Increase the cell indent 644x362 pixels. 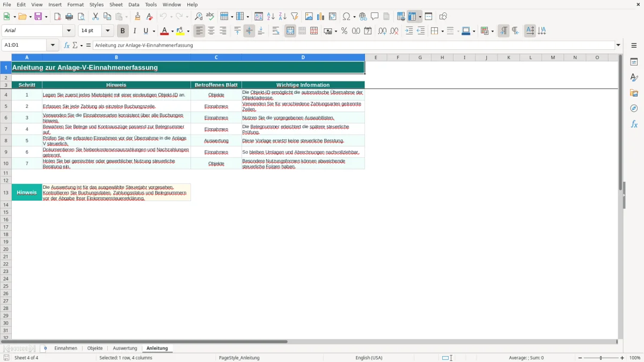point(409,31)
